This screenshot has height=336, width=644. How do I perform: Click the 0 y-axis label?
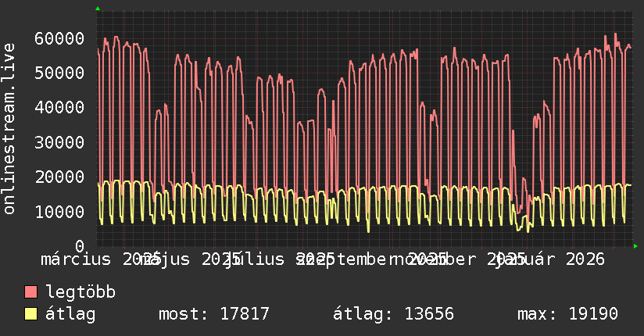point(80,246)
